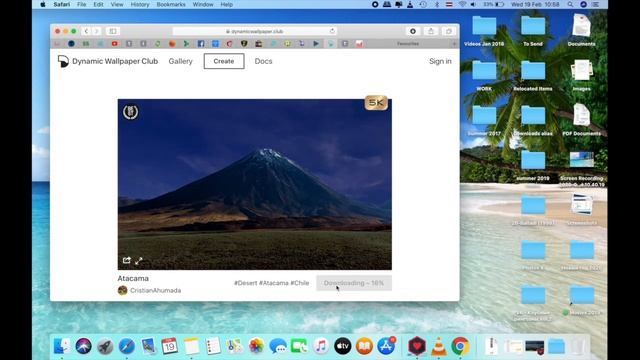Viewport: 640px width, 360px height.
Task: Click the reload page icon in the address bar
Action: click(x=332, y=31)
